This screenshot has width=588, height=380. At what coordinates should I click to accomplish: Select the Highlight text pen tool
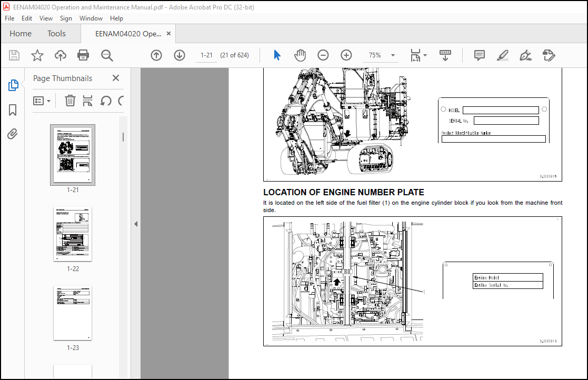[503, 55]
